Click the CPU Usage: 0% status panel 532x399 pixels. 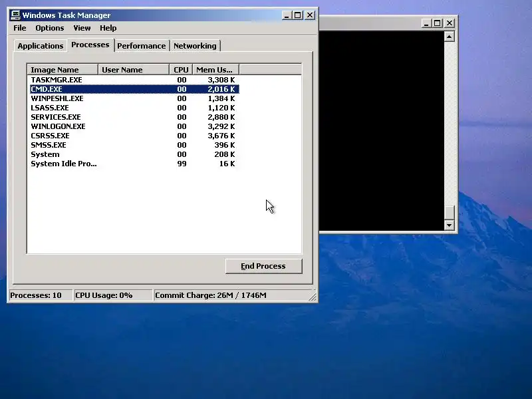tap(113, 295)
